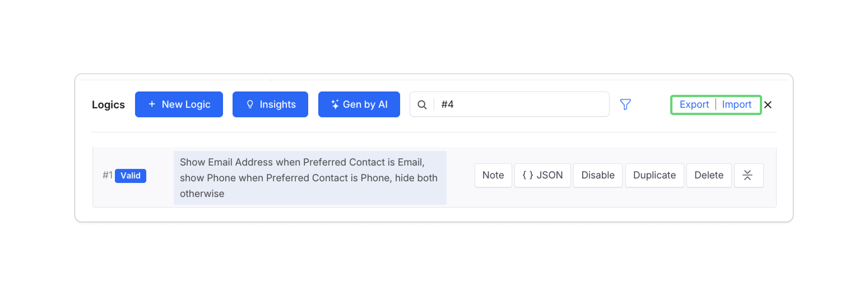Open the Insights lightbulb button
The height and width of the screenshot is (298, 868).
pyautogui.click(x=270, y=105)
